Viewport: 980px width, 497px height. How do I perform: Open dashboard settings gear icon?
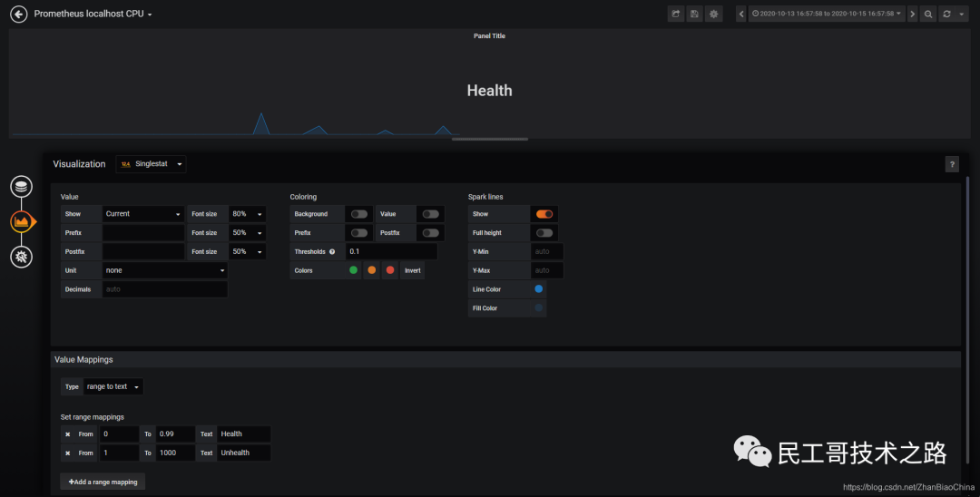(x=714, y=14)
